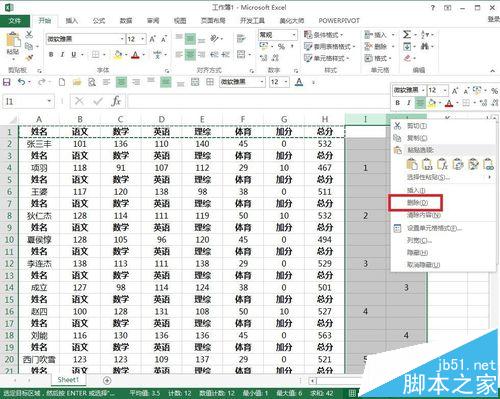Click Increase Font Size in ribbon font group
The height and width of the screenshot is (399, 500).
point(153,39)
